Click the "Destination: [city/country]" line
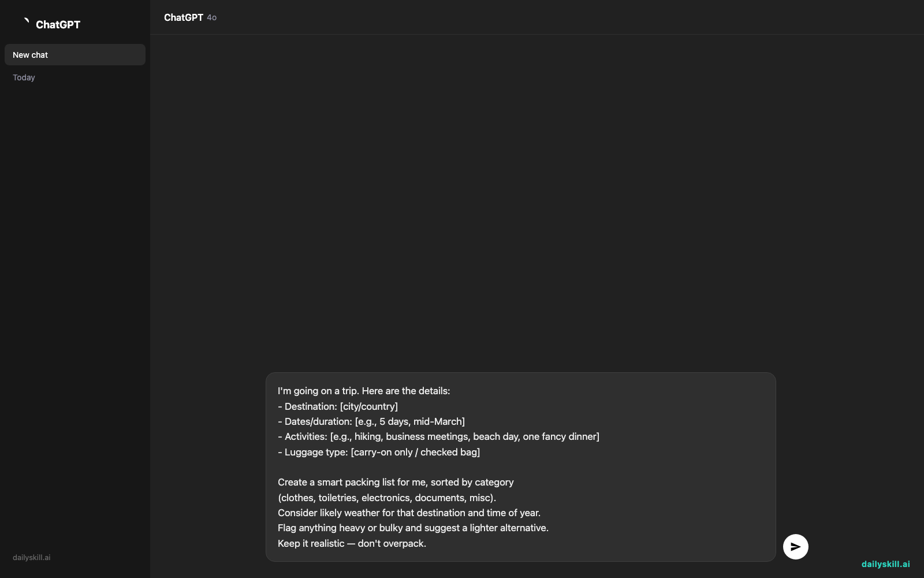Image resolution: width=924 pixels, height=578 pixels. pyautogui.click(x=338, y=406)
